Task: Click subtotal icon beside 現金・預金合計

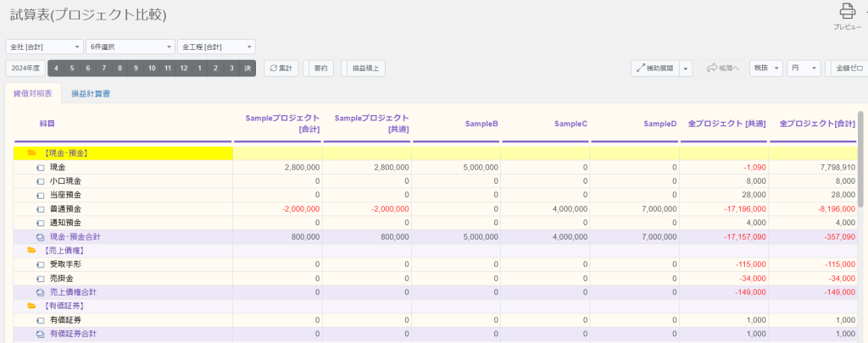Action: (40, 237)
